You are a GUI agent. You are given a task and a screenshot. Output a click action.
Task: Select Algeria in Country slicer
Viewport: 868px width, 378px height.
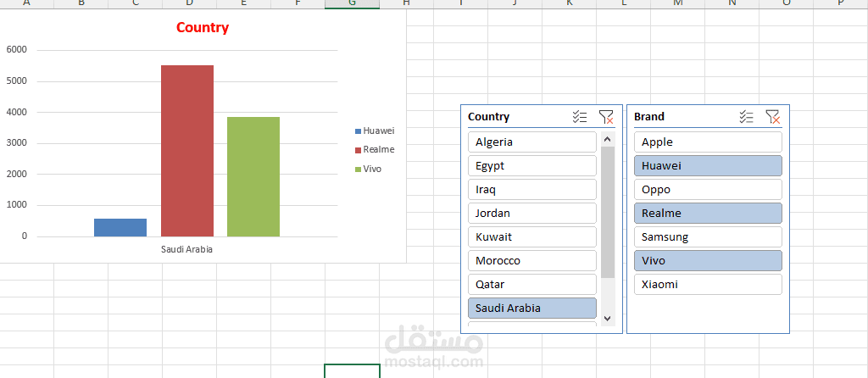coord(532,142)
